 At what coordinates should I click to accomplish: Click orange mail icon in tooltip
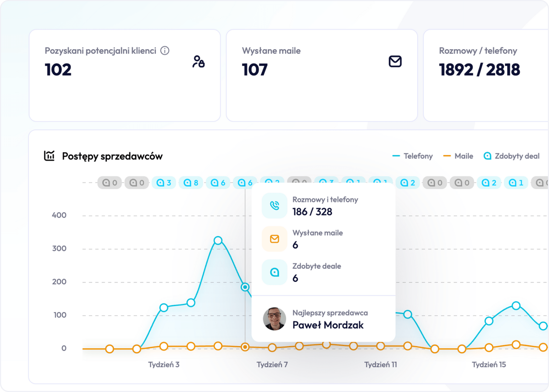click(x=274, y=239)
